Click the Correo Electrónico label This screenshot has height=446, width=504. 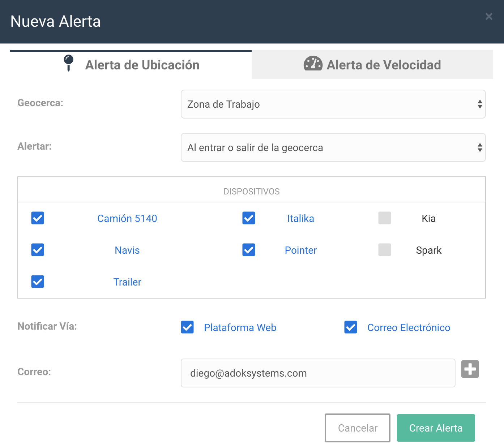click(409, 327)
